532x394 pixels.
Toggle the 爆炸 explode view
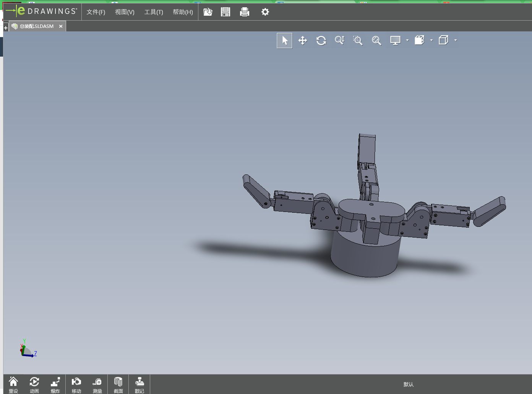tap(55, 384)
